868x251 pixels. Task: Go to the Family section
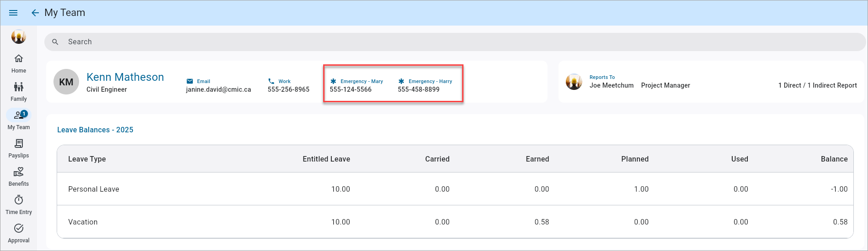[19, 92]
